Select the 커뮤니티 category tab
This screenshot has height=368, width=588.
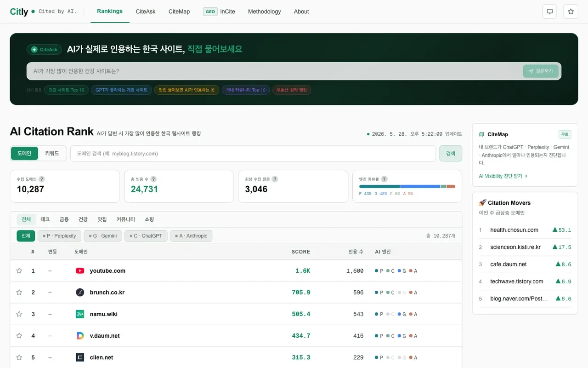125,219
